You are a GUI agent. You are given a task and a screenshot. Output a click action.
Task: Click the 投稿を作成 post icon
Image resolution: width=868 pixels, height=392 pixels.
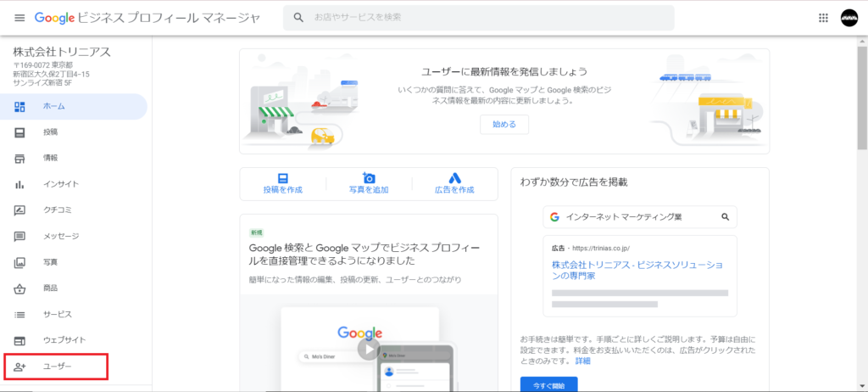(x=283, y=178)
